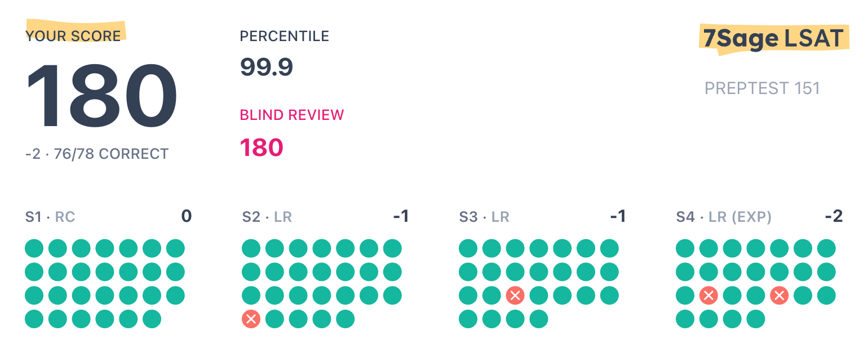Click the large 180 score number

[x=101, y=96]
